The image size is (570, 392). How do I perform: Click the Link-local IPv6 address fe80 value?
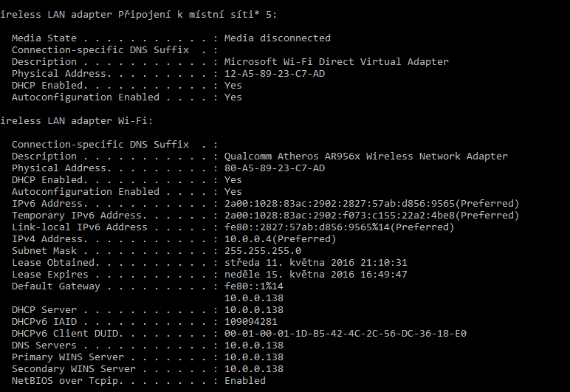coord(339,227)
